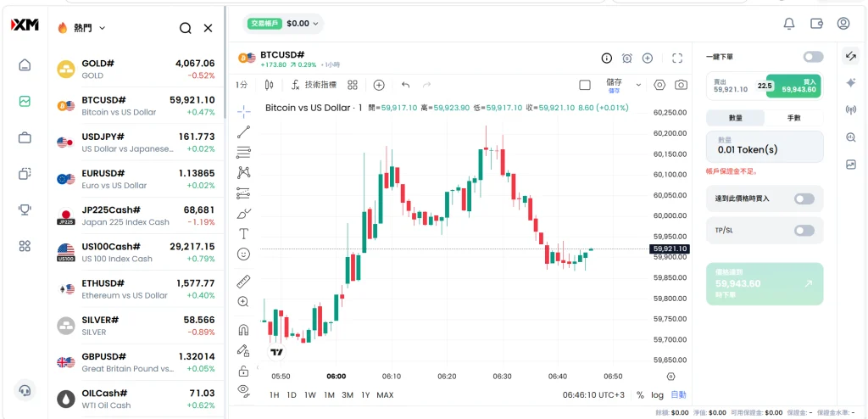Viewport: 868px width, 419px height.
Task: Expand the trading account $0.00 dropdown
Action: 283,23
